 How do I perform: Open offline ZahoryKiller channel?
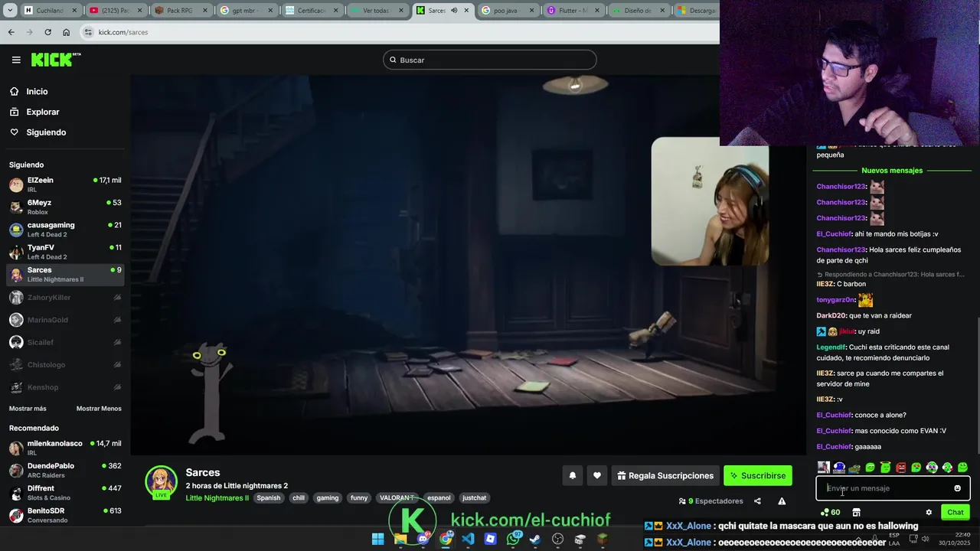(x=65, y=297)
